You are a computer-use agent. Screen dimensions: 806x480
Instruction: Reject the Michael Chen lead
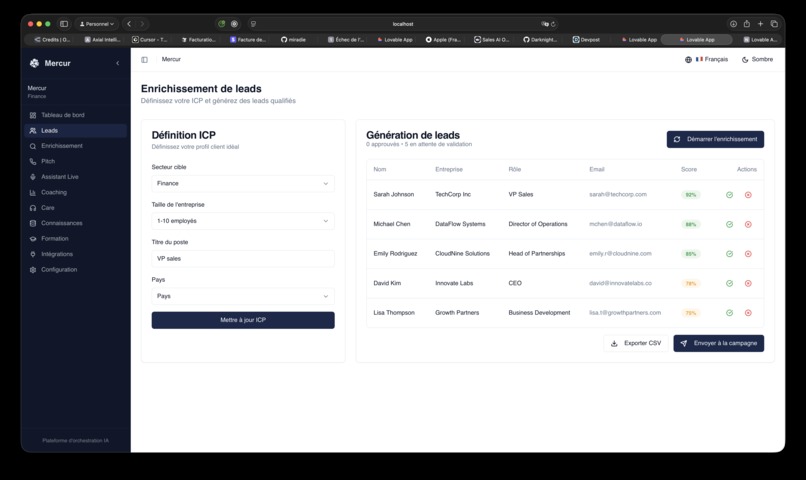748,225
